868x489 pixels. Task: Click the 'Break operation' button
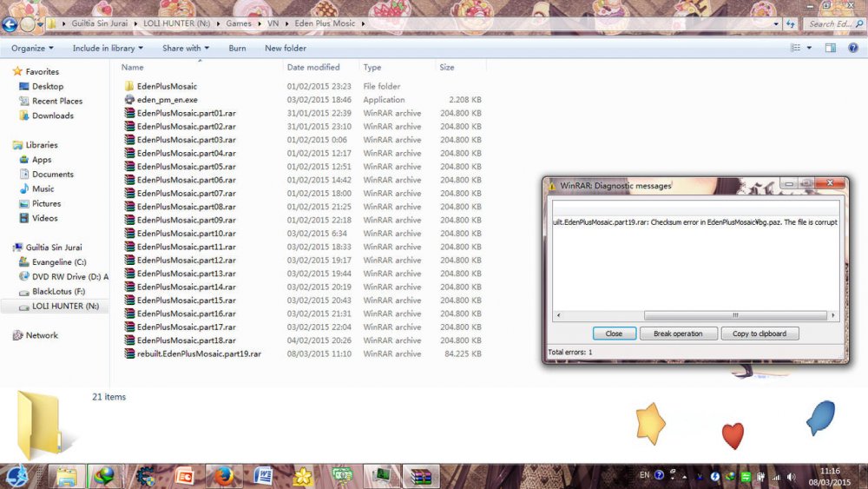tap(678, 334)
